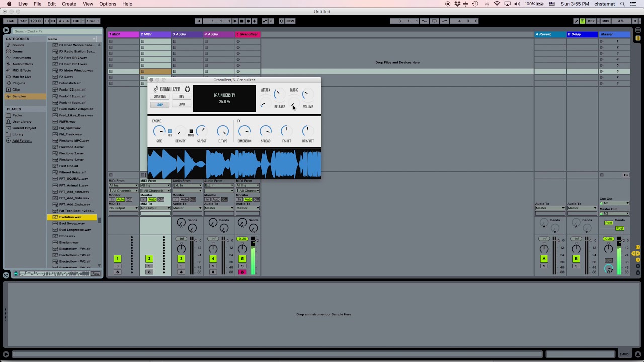Toggle the B Delay return track activator
The height and width of the screenshot is (362, 644).
tap(576, 259)
